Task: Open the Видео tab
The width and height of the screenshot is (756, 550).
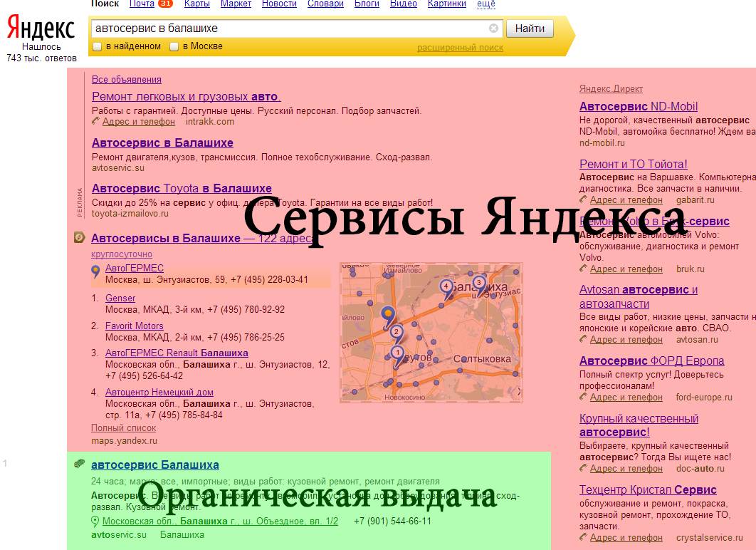Action: (404, 4)
